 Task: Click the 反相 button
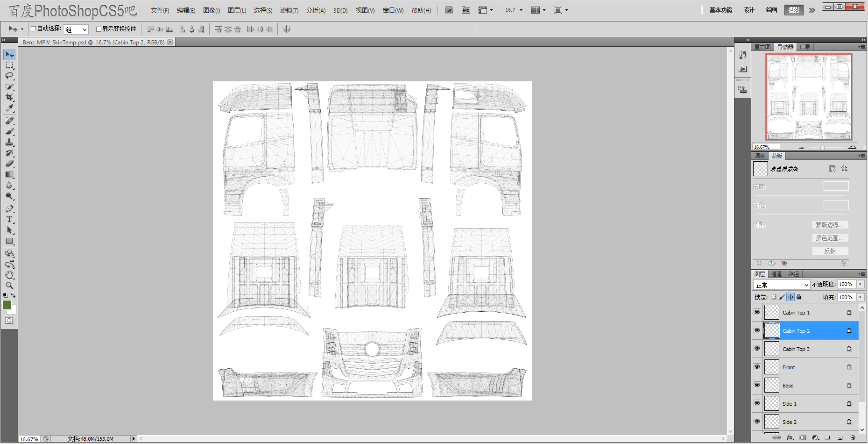pyautogui.click(x=830, y=251)
